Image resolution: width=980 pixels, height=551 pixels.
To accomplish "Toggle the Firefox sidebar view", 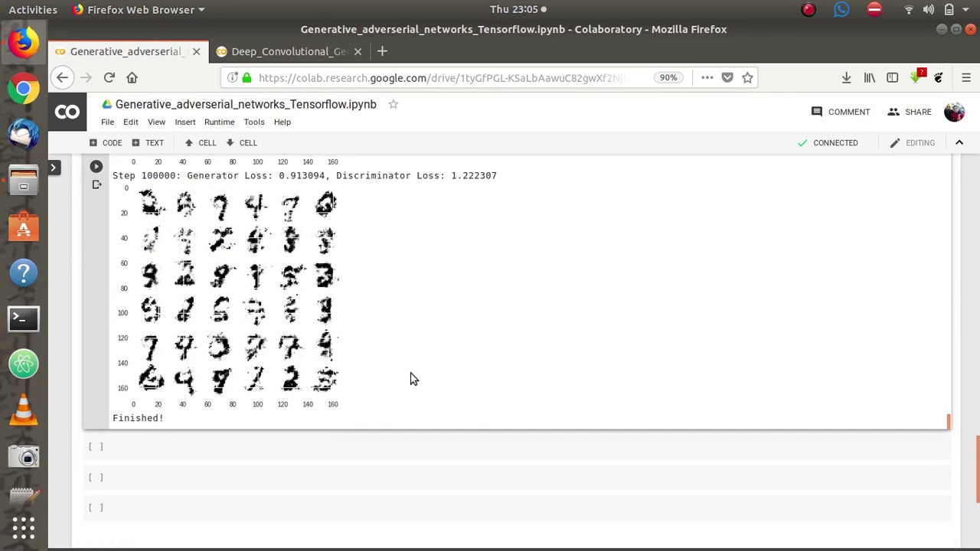I will pos(892,77).
